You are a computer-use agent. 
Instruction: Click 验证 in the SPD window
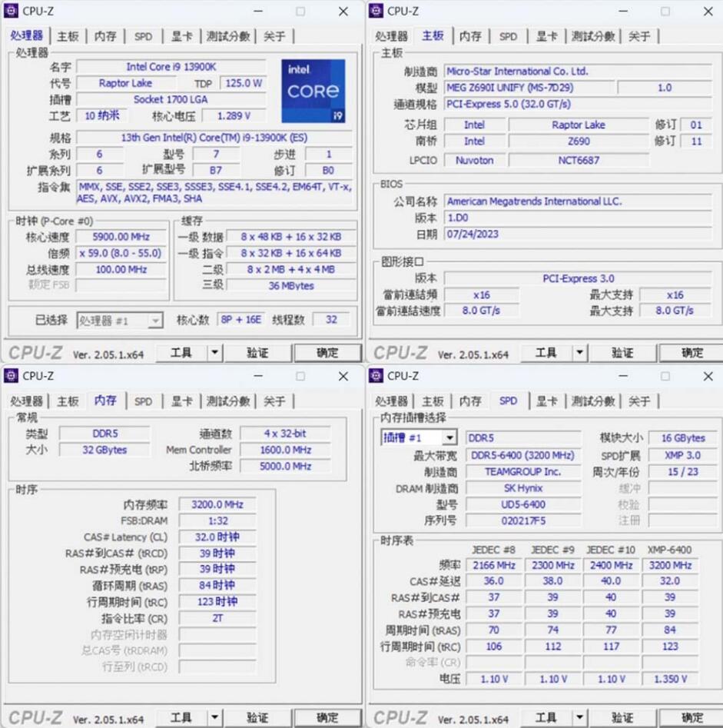(623, 716)
